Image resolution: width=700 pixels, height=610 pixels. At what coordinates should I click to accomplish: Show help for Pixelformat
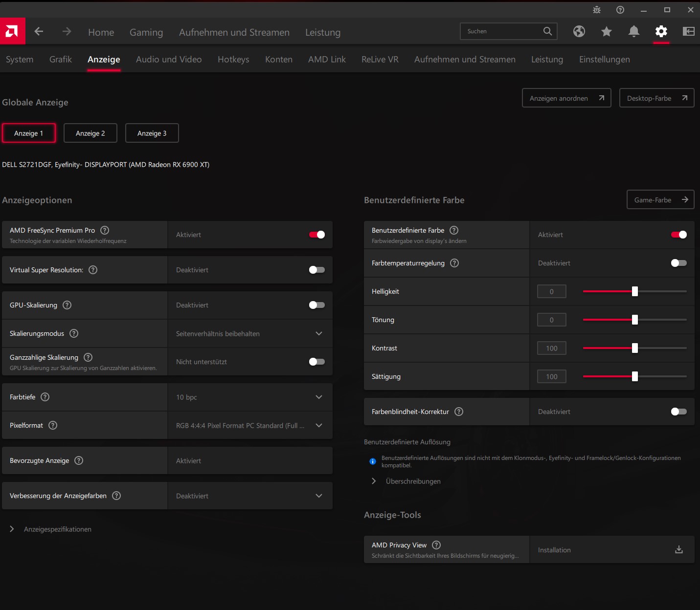(x=53, y=425)
